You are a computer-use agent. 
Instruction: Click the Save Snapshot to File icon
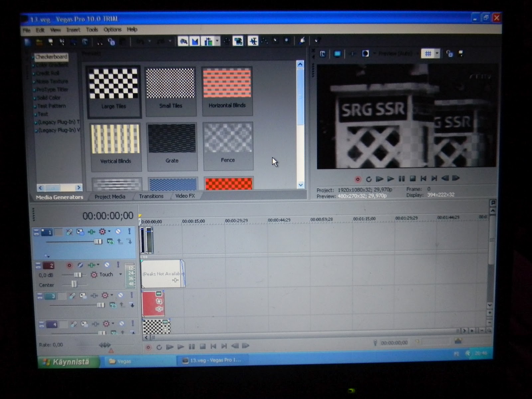coord(461,54)
